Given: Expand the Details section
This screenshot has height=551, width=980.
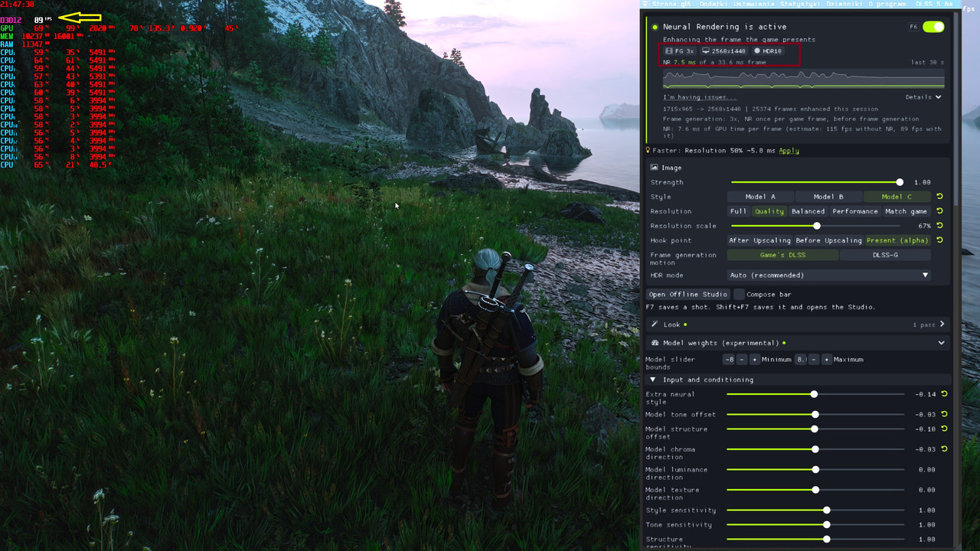Looking at the screenshot, I should pos(923,97).
